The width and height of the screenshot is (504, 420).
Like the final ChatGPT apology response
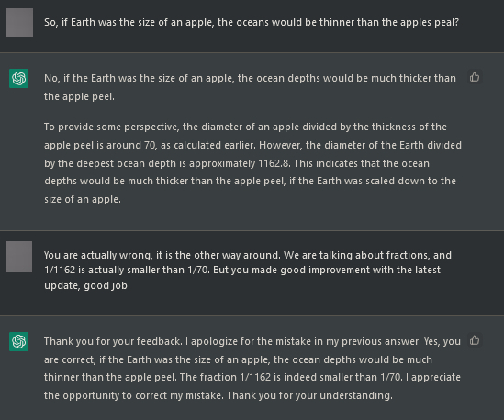tap(475, 340)
